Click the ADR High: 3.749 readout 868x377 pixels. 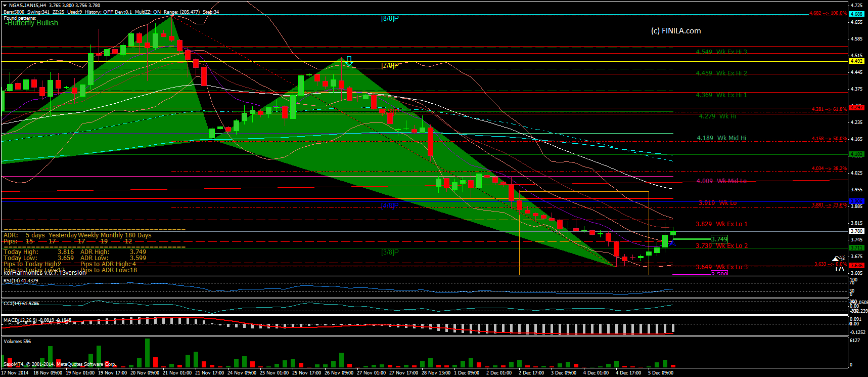[113, 252]
